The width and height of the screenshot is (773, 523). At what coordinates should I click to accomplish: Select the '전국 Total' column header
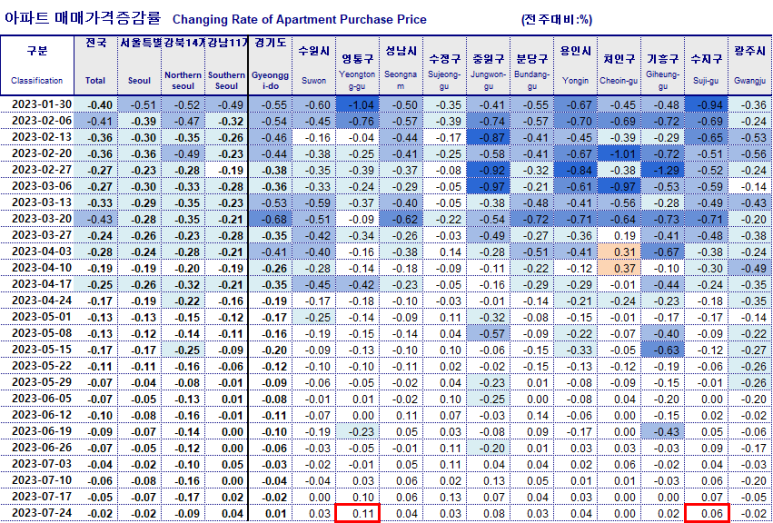tap(96, 65)
